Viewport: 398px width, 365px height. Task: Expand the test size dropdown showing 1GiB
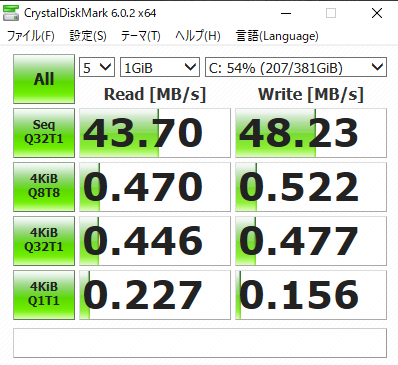click(x=160, y=67)
